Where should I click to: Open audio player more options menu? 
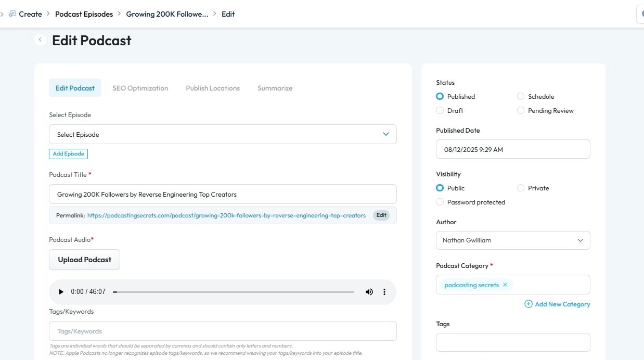(x=384, y=292)
